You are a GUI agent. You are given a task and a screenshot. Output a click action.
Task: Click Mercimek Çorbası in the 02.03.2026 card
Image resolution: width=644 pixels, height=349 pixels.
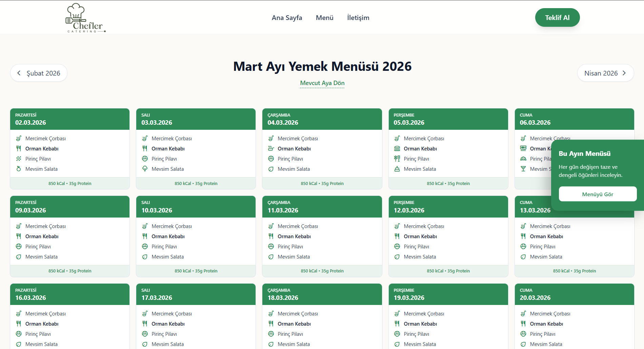[45, 138]
